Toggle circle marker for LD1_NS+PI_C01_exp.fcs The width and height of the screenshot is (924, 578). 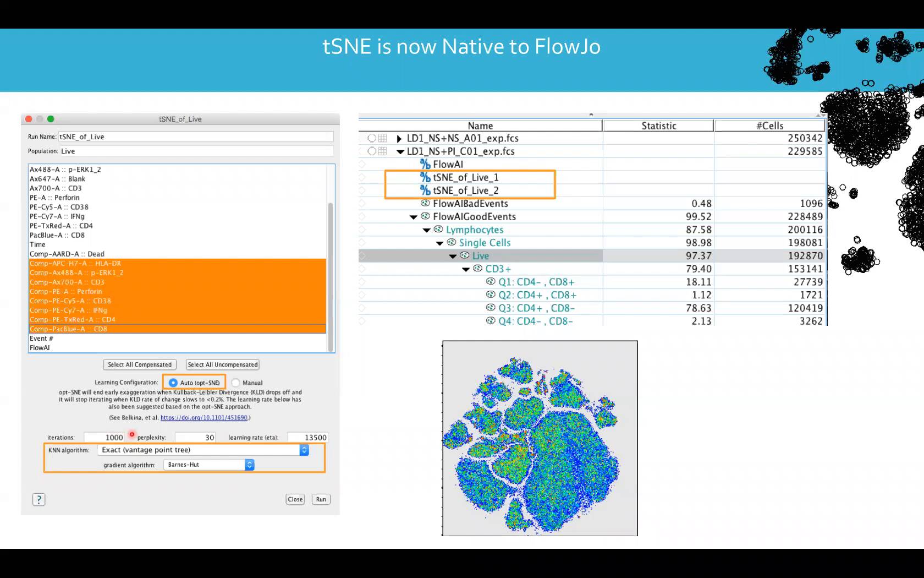click(372, 151)
